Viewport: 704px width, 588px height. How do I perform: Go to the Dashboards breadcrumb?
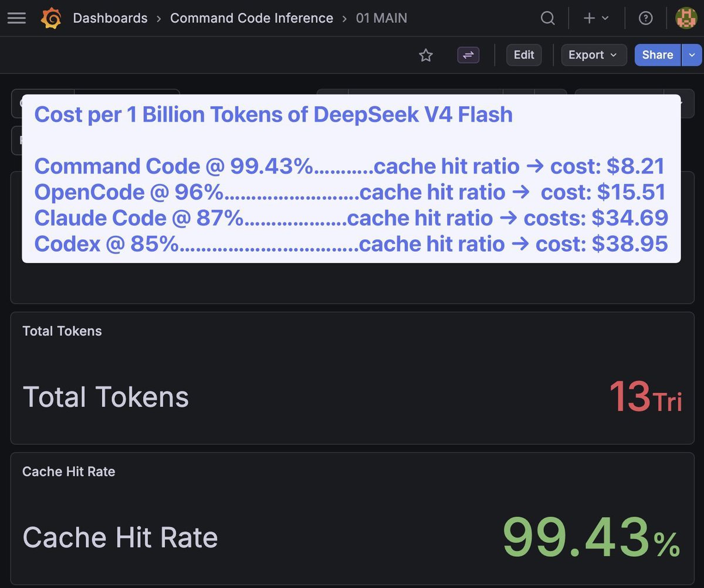click(x=110, y=18)
